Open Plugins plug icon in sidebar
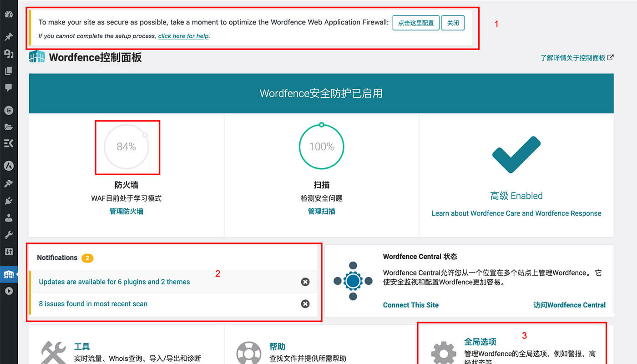The width and height of the screenshot is (637, 364). tap(9, 201)
